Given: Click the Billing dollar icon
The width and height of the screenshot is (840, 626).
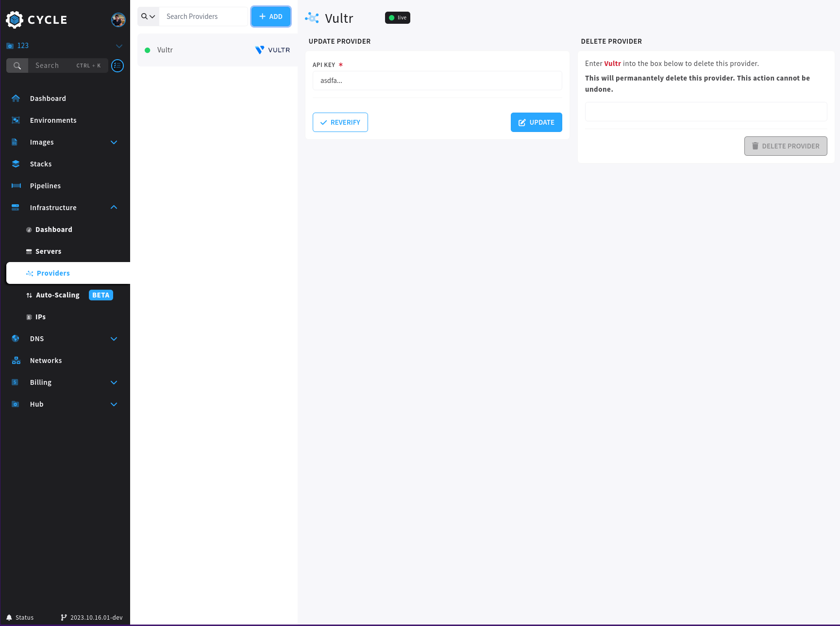Looking at the screenshot, I should tap(15, 382).
